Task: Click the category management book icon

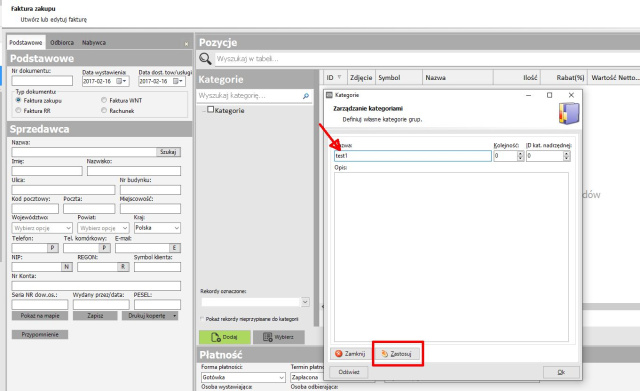Action: point(569,113)
